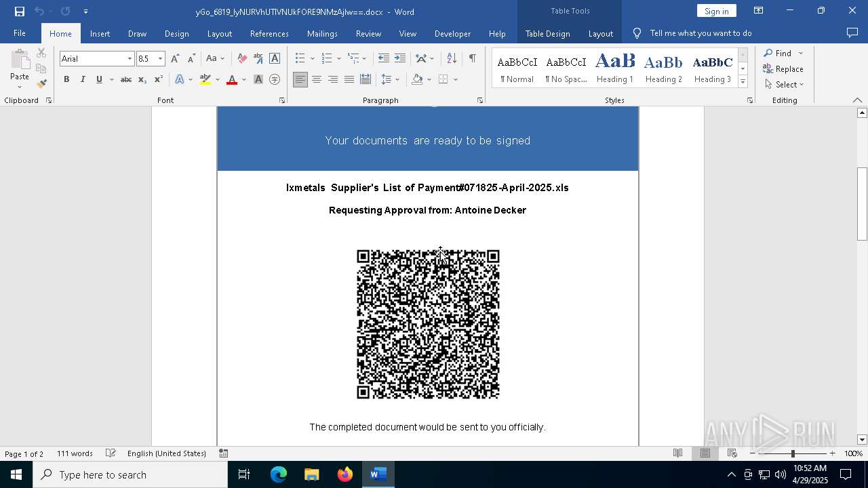Open line spacing dropdown
Screen dimensions: 868x488
[391, 80]
